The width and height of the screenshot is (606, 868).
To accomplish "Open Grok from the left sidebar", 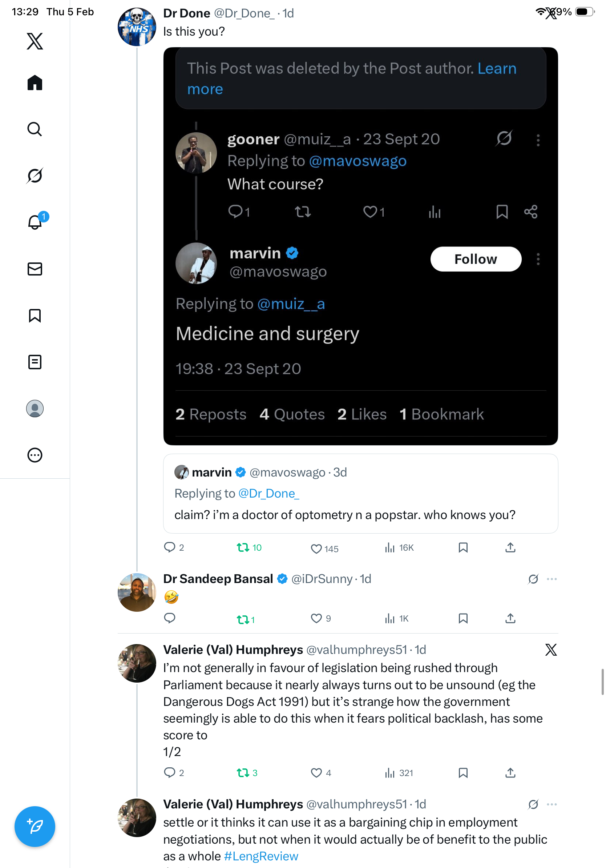I will [x=35, y=176].
